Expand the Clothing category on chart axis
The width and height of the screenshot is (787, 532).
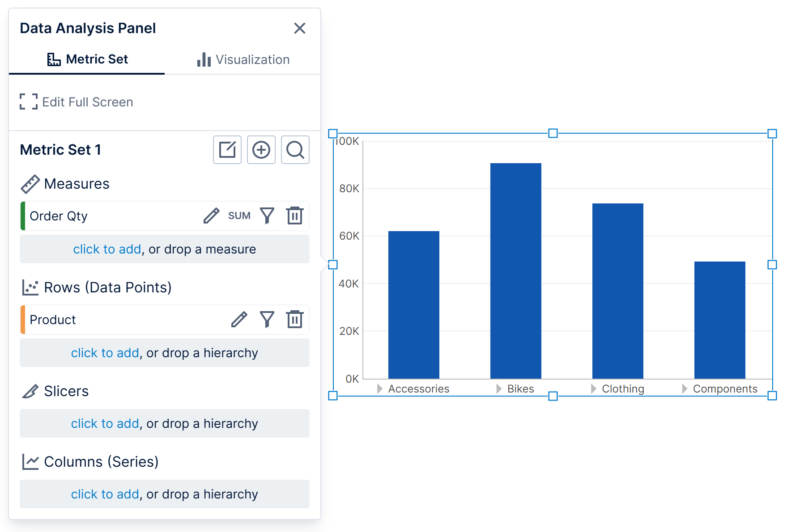point(594,389)
